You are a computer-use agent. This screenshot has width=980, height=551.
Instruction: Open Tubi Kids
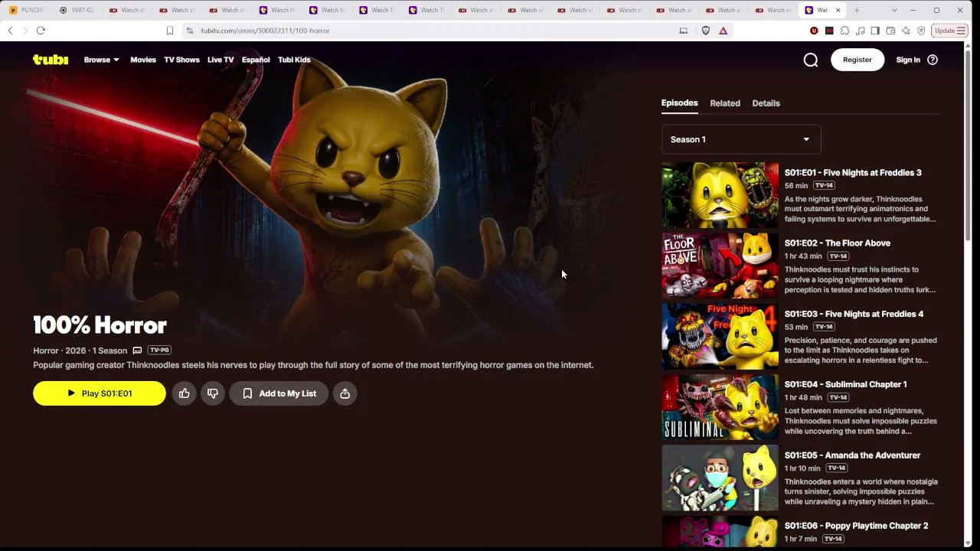[294, 60]
